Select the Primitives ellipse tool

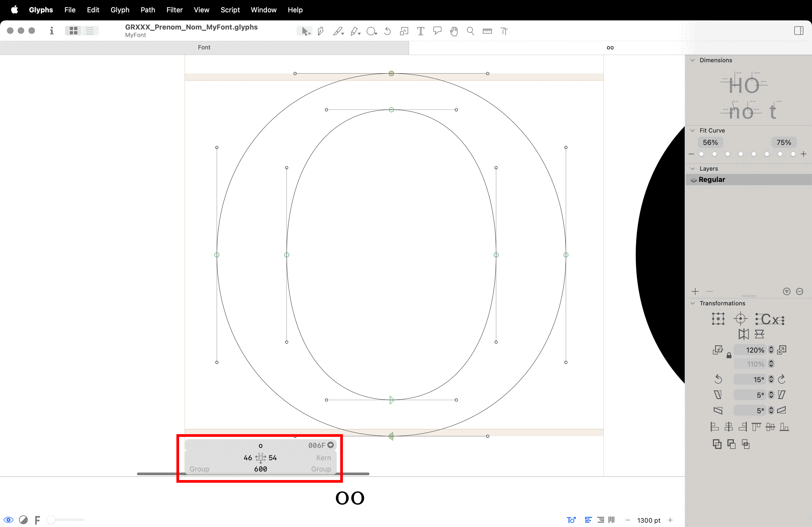[371, 31]
